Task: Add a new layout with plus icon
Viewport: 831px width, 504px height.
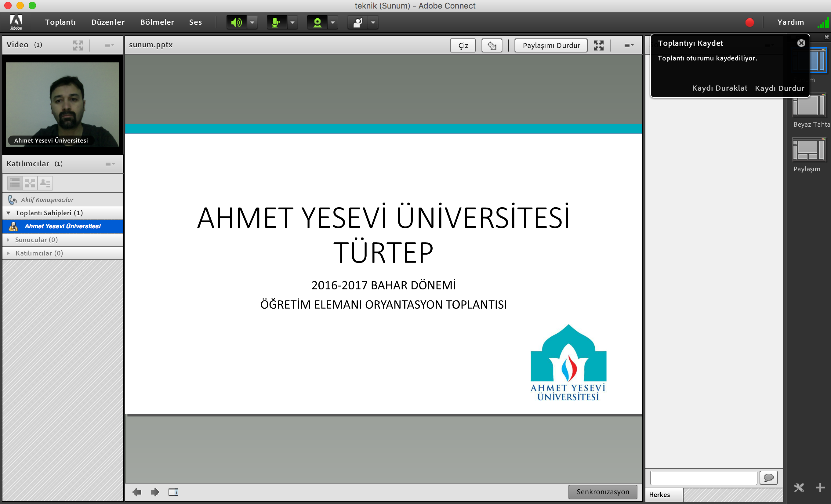Action: tap(820, 488)
